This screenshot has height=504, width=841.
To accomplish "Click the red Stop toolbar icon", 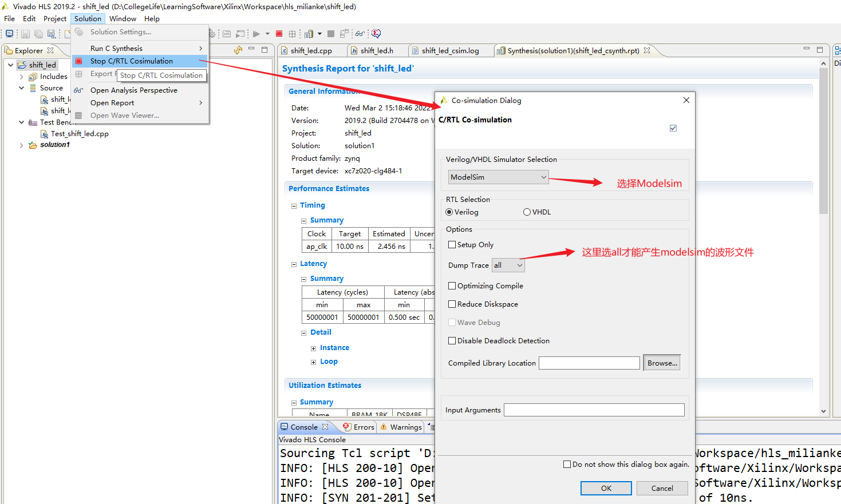I will click(279, 34).
